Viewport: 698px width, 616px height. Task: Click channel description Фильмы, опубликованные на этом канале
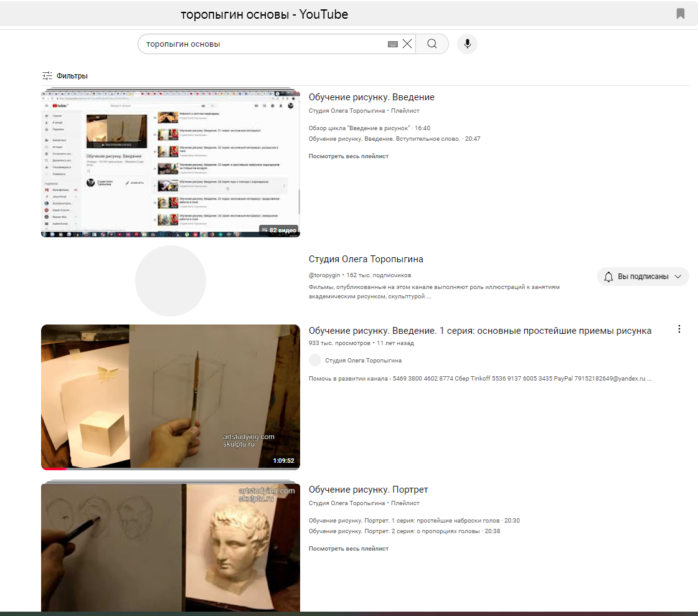click(434, 291)
